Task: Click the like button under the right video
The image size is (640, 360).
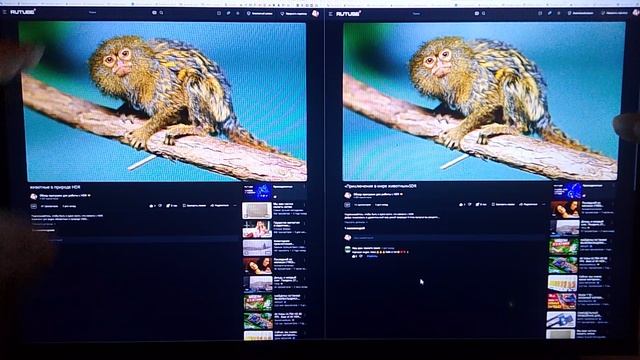Action: [x=462, y=204]
